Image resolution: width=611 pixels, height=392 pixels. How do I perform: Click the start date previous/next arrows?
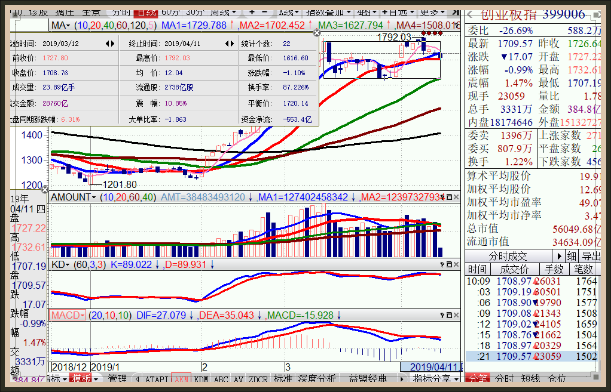[110, 44]
